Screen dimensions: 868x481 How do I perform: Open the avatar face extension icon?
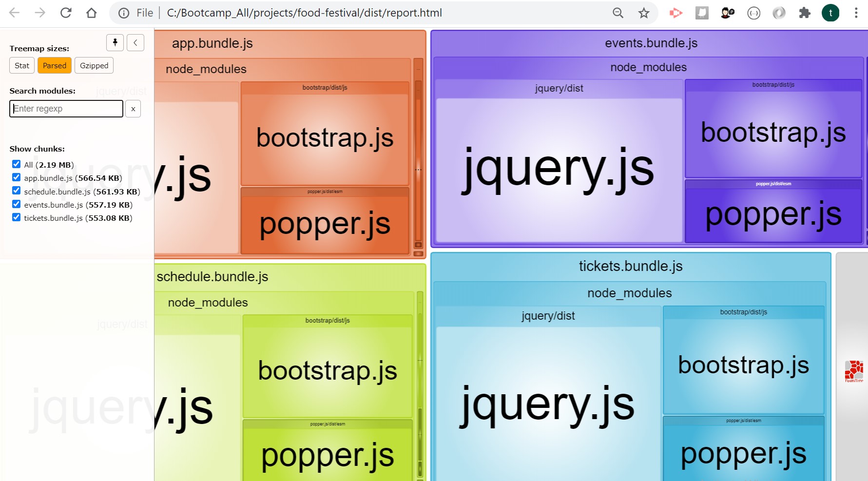pyautogui.click(x=728, y=13)
